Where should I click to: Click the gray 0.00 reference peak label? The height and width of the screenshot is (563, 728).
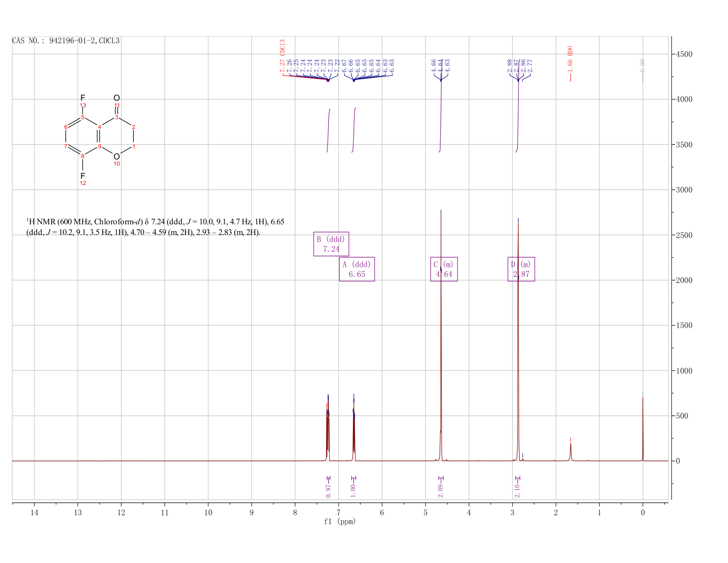click(x=642, y=66)
